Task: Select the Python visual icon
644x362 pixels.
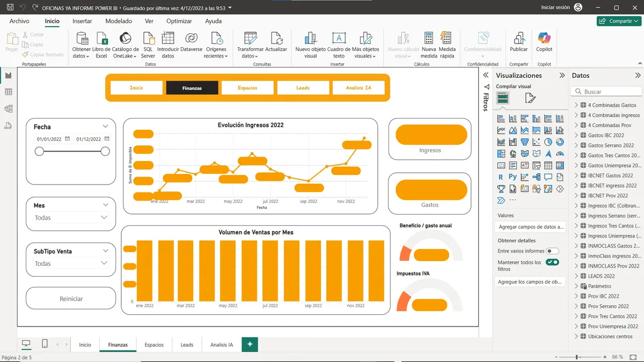Action: point(513,177)
